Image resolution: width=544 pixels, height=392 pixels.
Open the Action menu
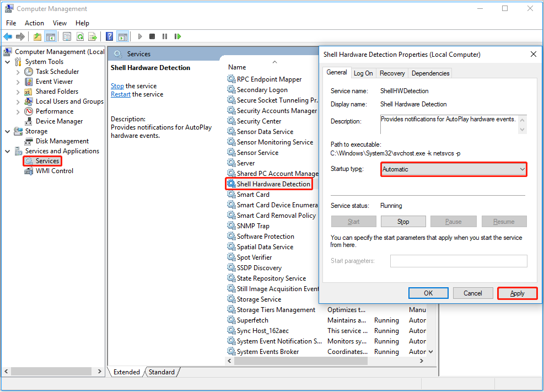(34, 23)
